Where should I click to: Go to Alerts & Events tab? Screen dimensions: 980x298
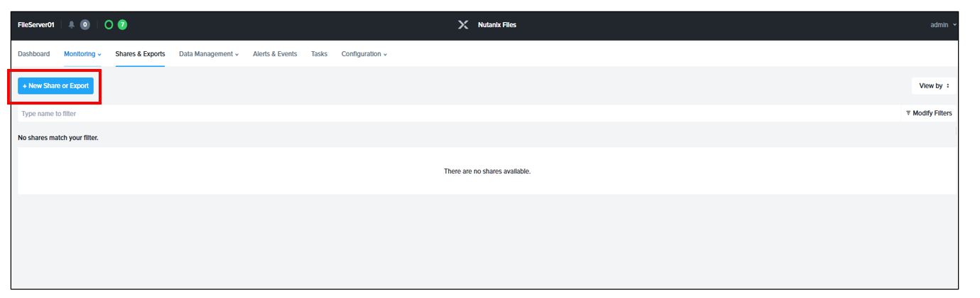click(275, 54)
